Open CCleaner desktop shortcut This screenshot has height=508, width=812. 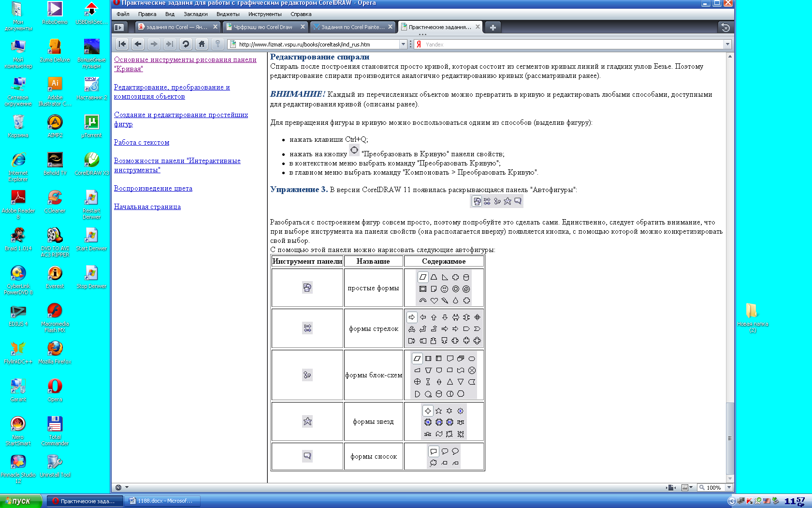pyautogui.click(x=55, y=201)
